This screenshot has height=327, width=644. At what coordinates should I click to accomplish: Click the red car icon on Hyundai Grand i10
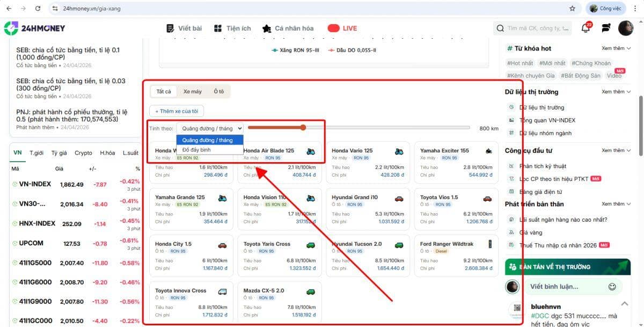[399, 198]
